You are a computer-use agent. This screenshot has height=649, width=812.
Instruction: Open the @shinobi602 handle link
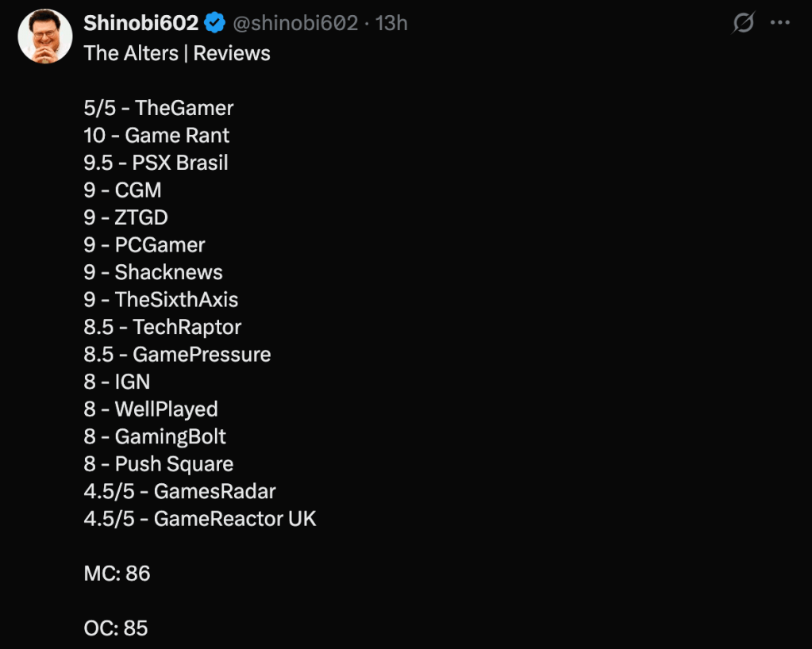[294, 24]
